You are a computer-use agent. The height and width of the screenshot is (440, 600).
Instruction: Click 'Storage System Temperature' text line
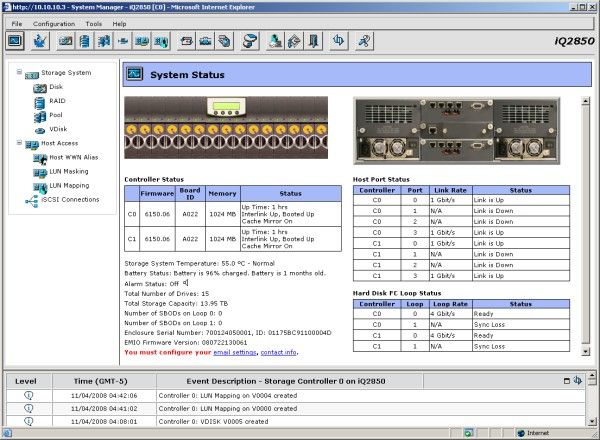click(x=199, y=263)
